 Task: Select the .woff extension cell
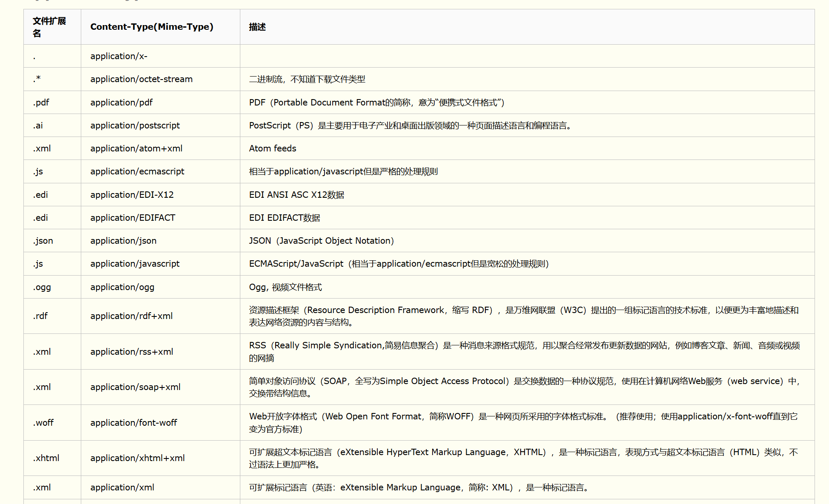(43, 423)
